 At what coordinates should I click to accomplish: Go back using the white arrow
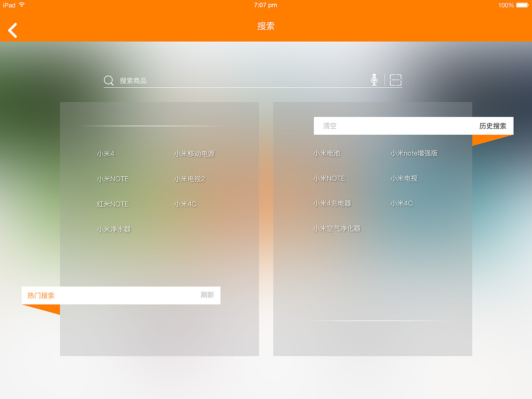pyautogui.click(x=13, y=30)
